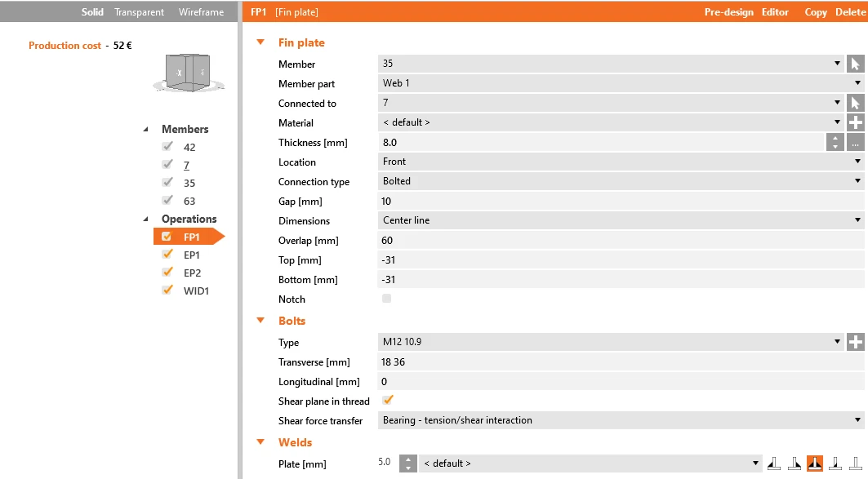Select the highlighted orange weld type icon
This screenshot has height=479, width=868.
tap(814, 463)
